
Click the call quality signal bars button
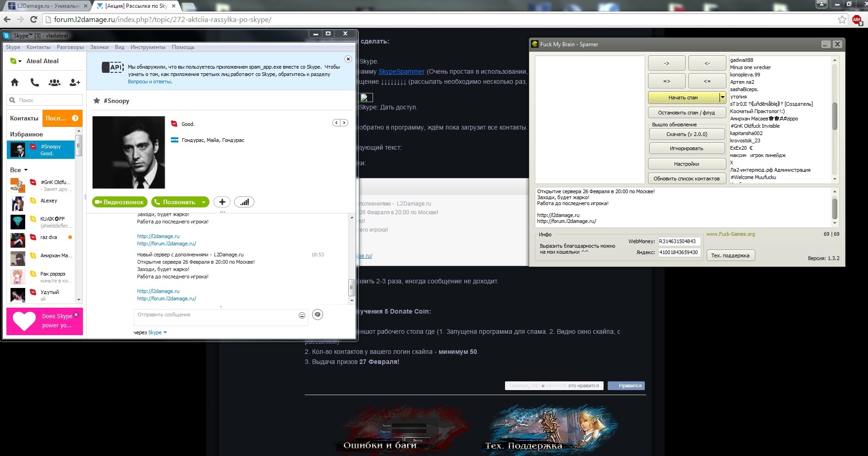244,202
